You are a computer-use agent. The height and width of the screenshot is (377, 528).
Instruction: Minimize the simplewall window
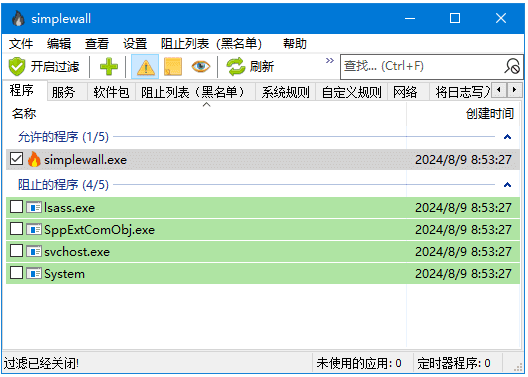410,18
